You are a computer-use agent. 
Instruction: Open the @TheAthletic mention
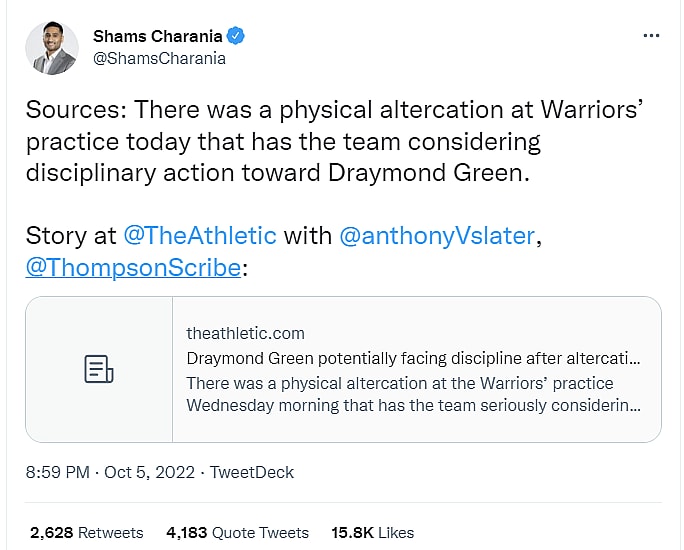coord(200,236)
